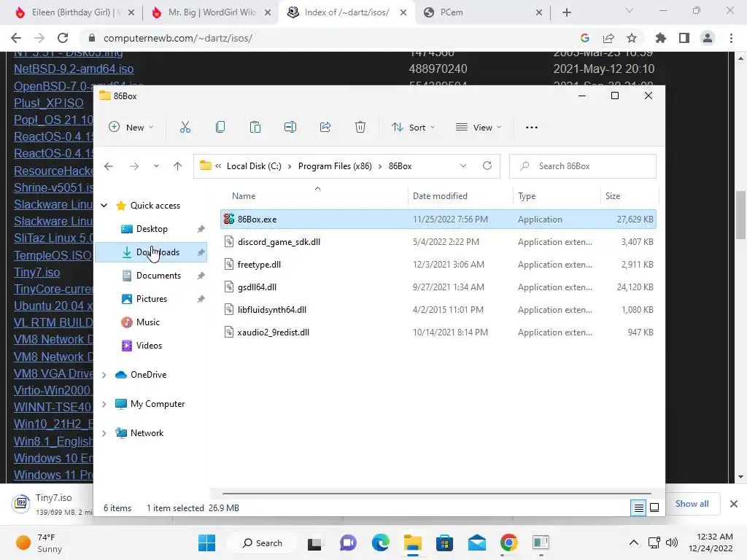The image size is (747, 560).
Task: Open the New item dropdown
Action: [x=131, y=127]
